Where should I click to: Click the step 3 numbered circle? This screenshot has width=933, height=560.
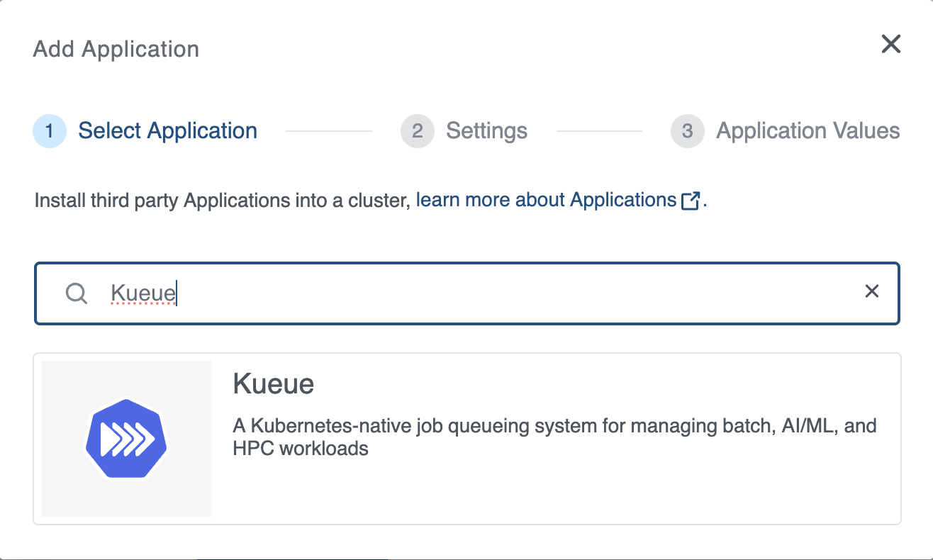687,130
